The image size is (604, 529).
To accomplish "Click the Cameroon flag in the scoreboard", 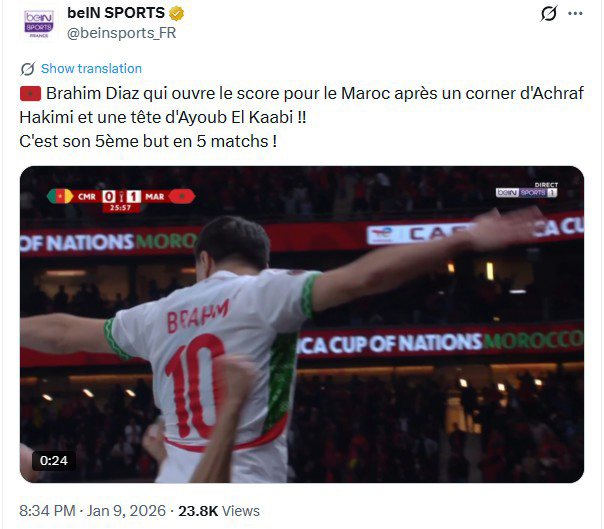I will click(60, 196).
